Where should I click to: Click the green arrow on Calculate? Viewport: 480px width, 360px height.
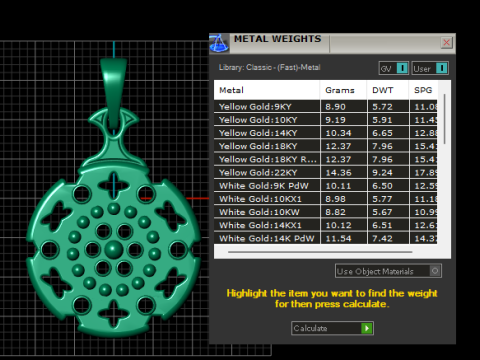(x=367, y=328)
